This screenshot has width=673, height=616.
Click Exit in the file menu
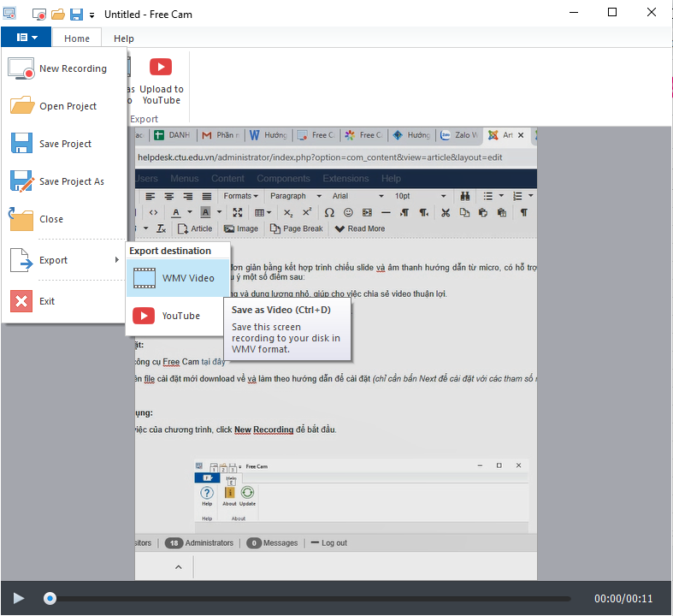coord(64,301)
